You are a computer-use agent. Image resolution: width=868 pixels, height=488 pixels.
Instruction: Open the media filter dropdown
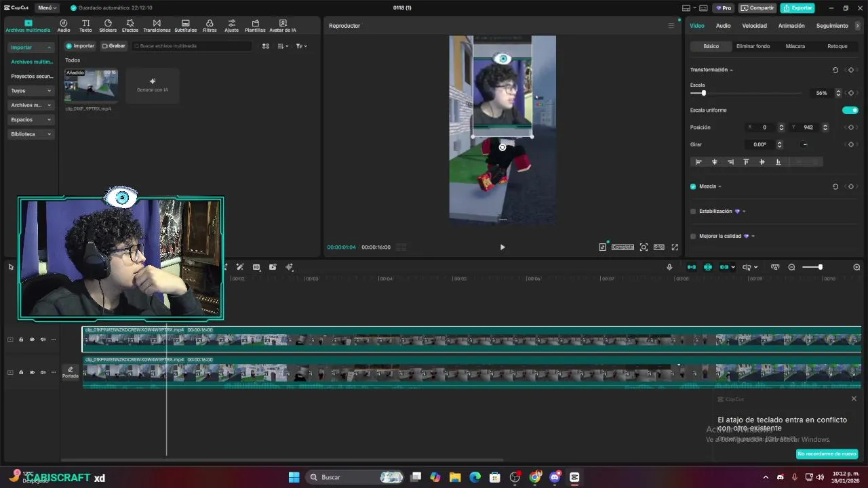coord(302,46)
